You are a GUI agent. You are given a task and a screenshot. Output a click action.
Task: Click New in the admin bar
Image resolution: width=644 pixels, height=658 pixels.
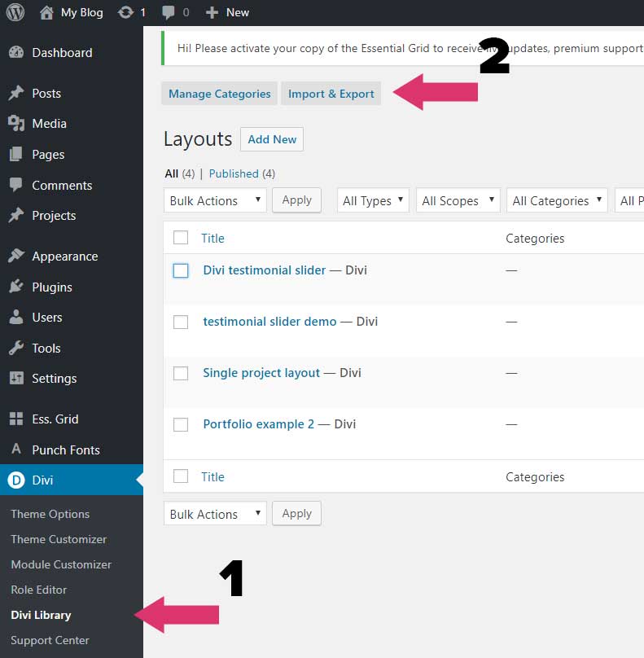(238, 12)
